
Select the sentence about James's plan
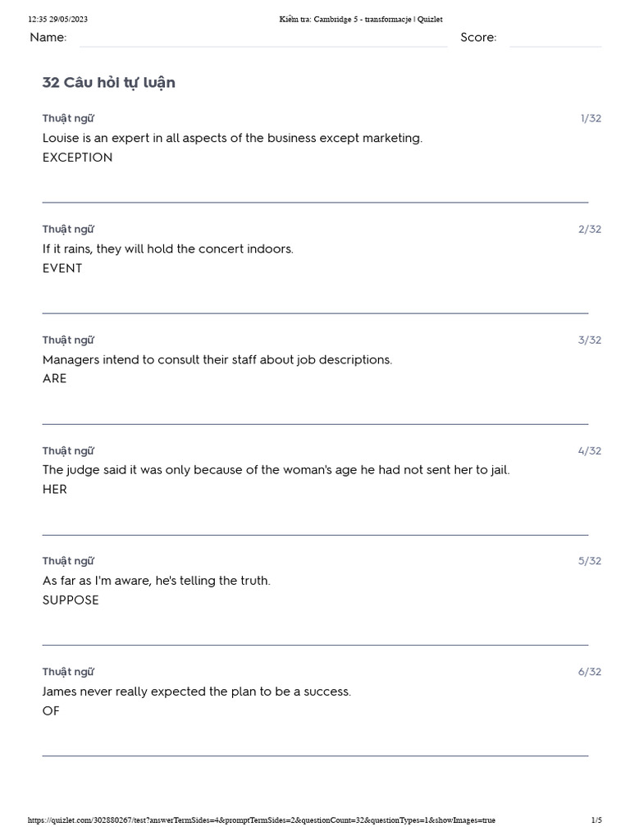196,692
